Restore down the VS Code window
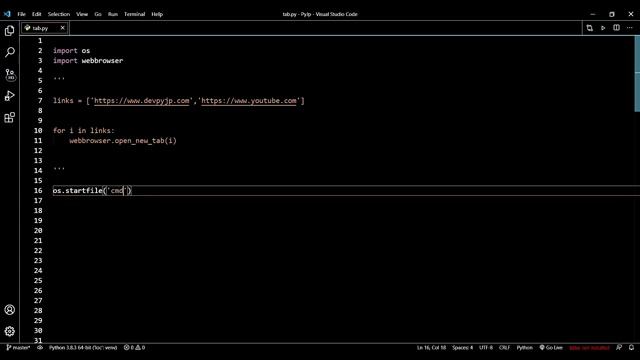Screen dimensions: 640x360 (x=611, y=14)
